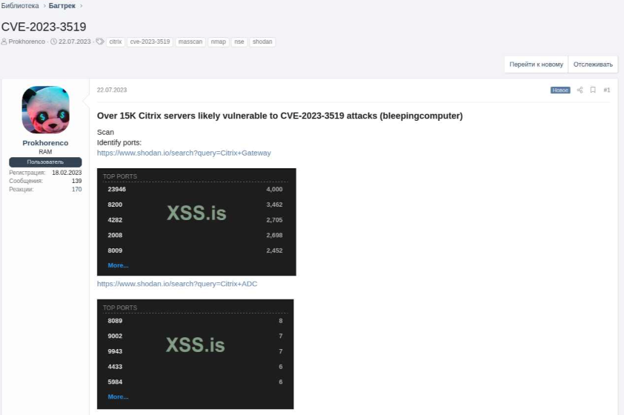Click the post date 22.07.2023 in the post header

coord(112,90)
